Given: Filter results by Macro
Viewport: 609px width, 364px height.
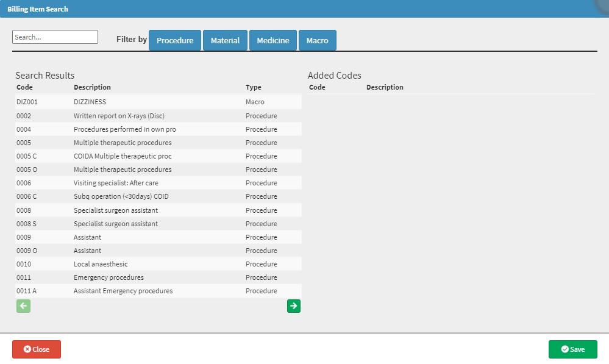Looking at the screenshot, I should (317, 41).
